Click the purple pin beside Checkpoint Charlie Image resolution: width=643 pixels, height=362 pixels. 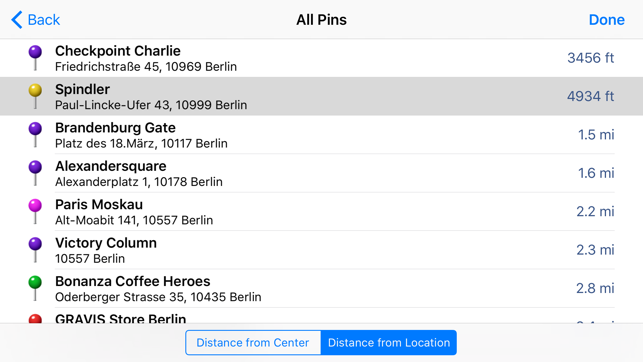pyautogui.click(x=35, y=58)
